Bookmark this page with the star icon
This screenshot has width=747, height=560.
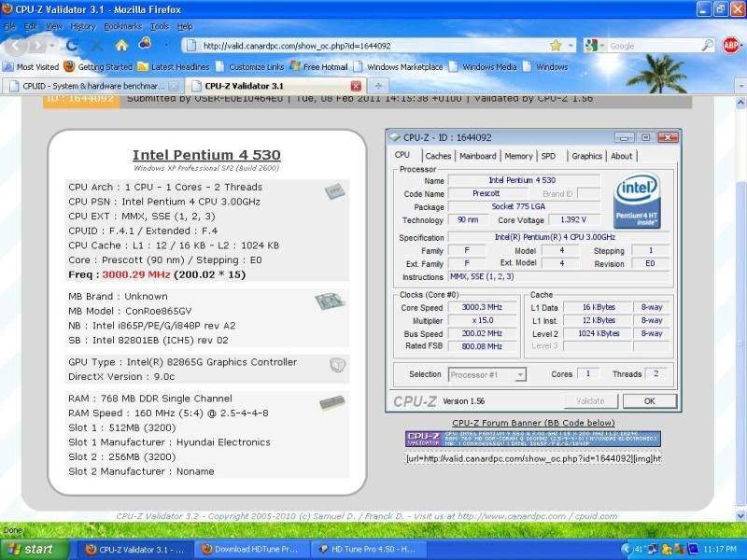(556, 46)
